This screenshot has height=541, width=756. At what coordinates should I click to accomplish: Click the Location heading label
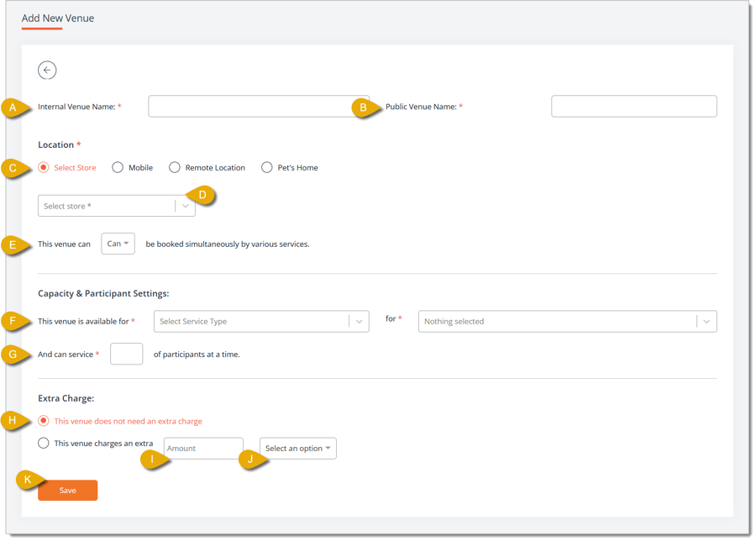click(56, 144)
